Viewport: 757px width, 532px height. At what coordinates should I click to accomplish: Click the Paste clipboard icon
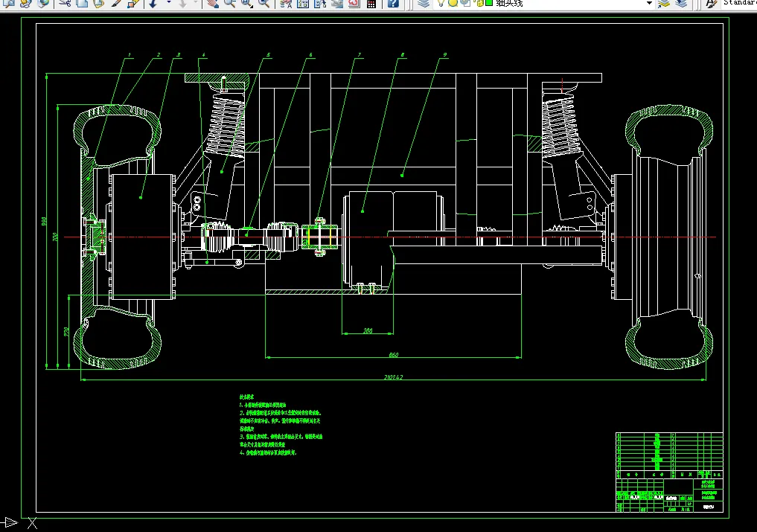pyautogui.click(x=99, y=3)
